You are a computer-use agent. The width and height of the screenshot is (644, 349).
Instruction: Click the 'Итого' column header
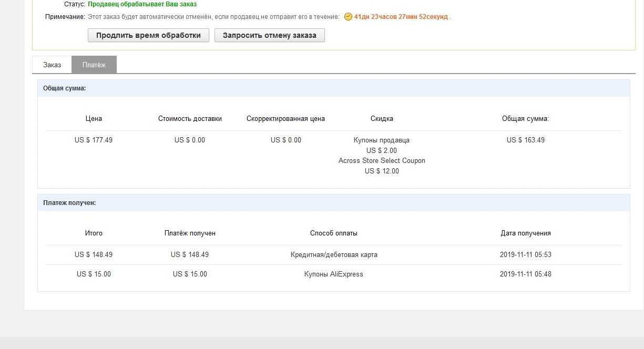[94, 233]
